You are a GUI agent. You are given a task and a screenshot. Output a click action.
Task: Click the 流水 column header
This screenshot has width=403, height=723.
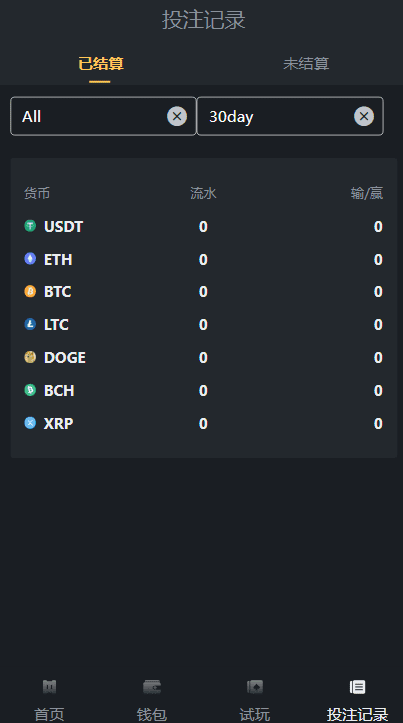203,193
